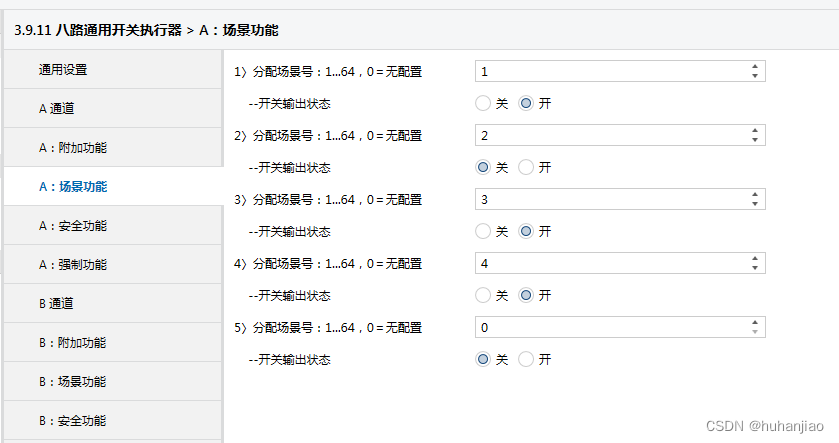This screenshot has height=443, width=839.
Task: Go to A：安全功能 tab
Action: pyautogui.click(x=112, y=225)
